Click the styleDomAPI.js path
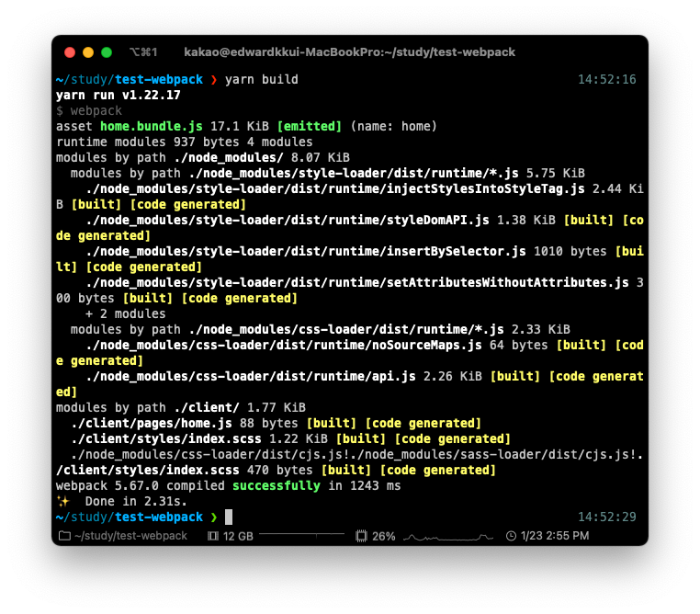This screenshot has width=700, height=614. pos(288,221)
